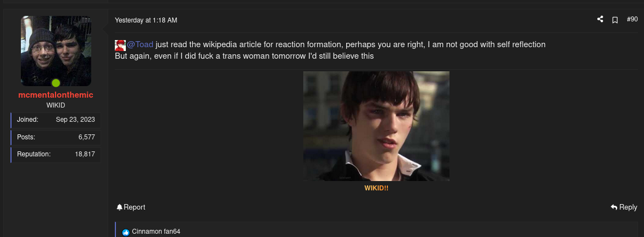
Task: Click the post text mentioning reaction formation
Action: tap(330, 50)
